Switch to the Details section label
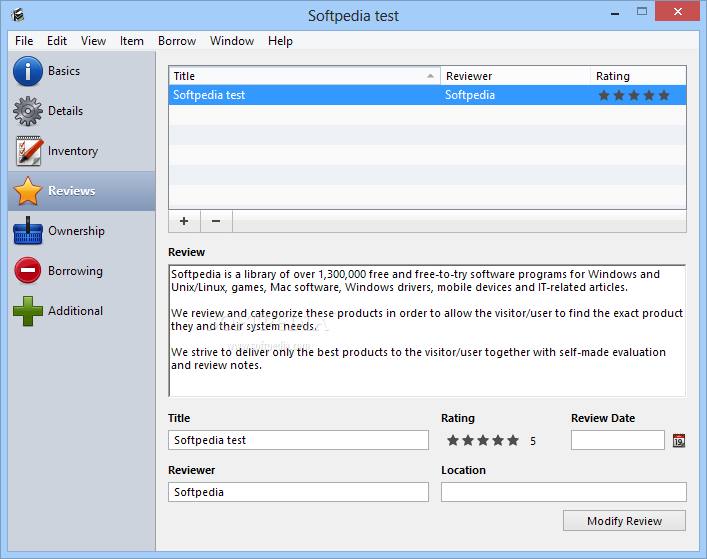Viewport: 707px width, 559px height. (x=65, y=111)
